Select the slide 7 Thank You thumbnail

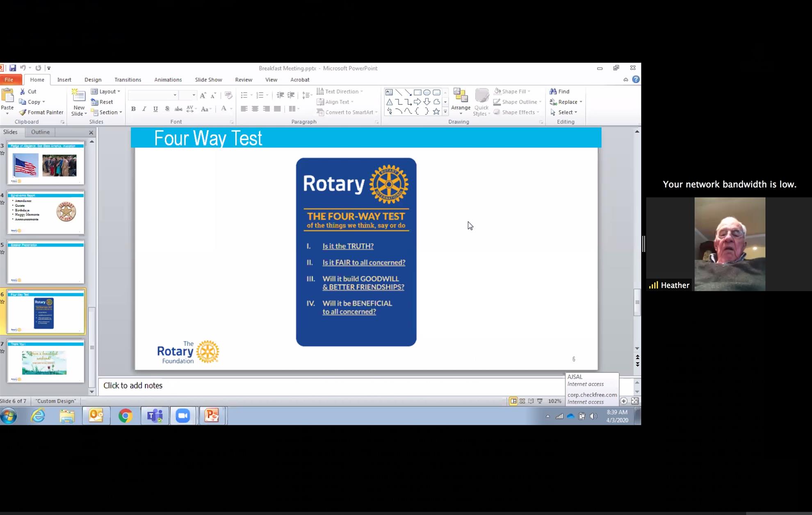(x=46, y=361)
